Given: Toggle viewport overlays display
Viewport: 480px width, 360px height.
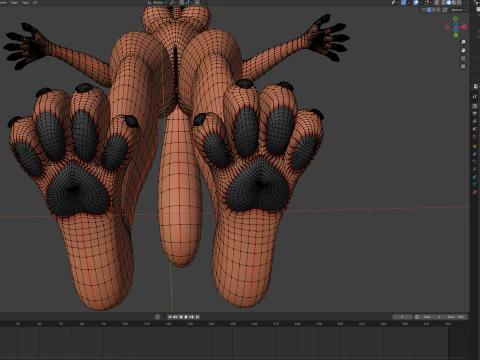Looking at the screenshot, I should [x=416, y=2].
